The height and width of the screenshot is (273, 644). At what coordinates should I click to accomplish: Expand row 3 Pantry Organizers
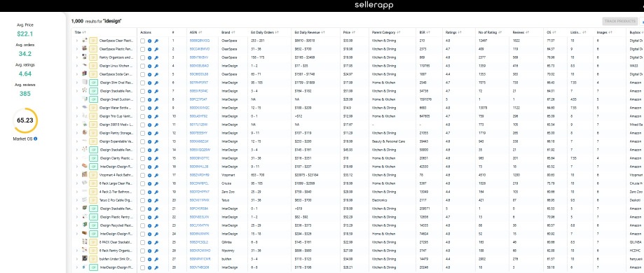click(76, 57)
